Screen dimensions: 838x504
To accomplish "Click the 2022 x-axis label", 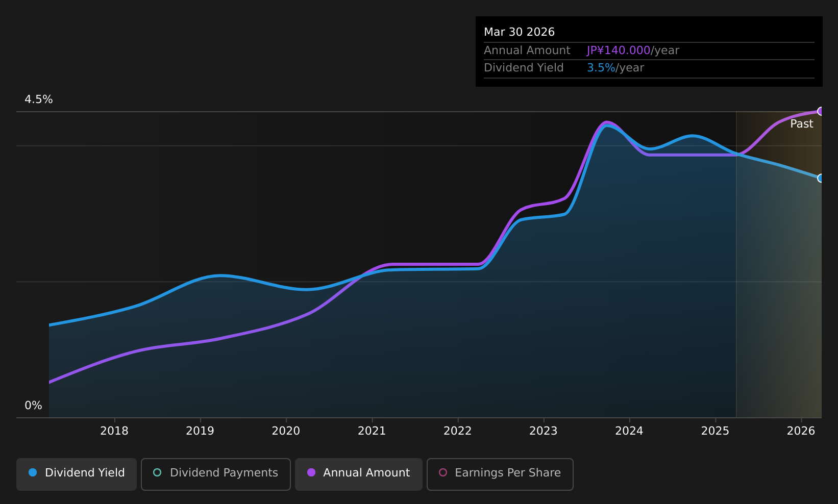I will click(x=458, y=431).
